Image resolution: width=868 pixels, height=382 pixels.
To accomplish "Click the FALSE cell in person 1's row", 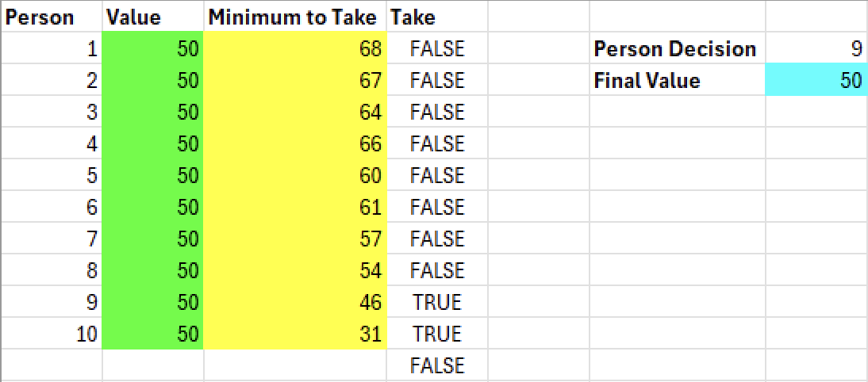I will point(436,49).
